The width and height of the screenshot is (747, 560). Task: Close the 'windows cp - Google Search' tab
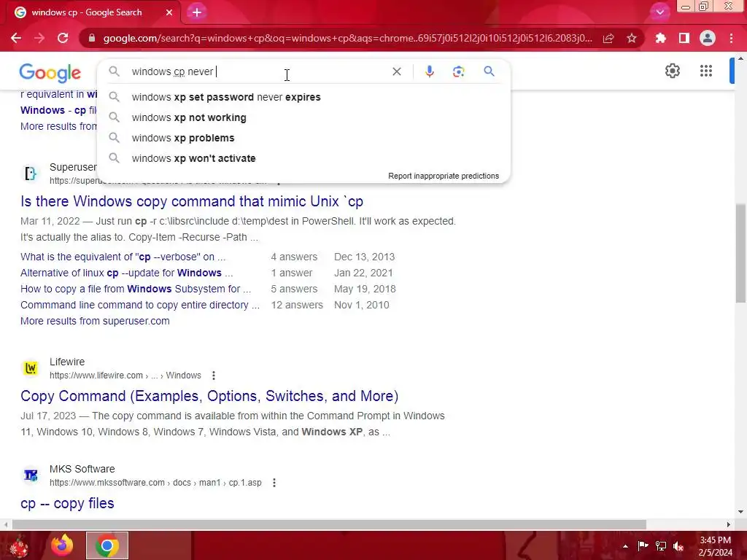[x=169, y=12]
